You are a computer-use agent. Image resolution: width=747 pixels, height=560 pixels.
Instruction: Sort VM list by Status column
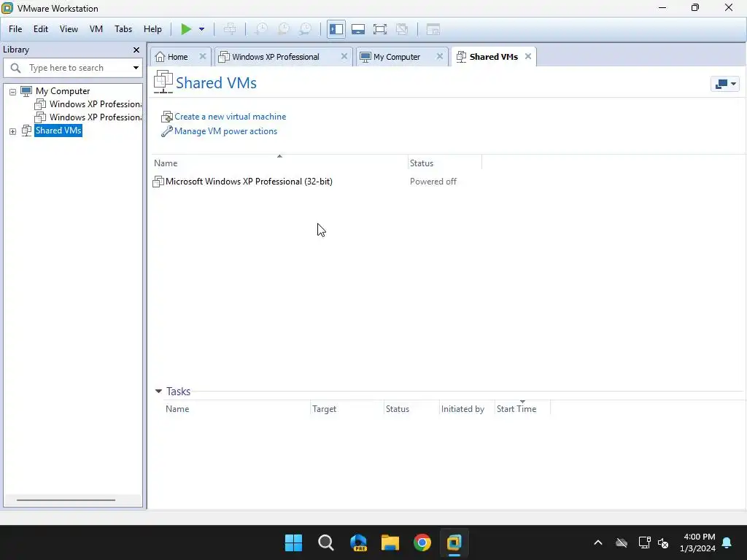pyautogui.click(x=445, y=163)
